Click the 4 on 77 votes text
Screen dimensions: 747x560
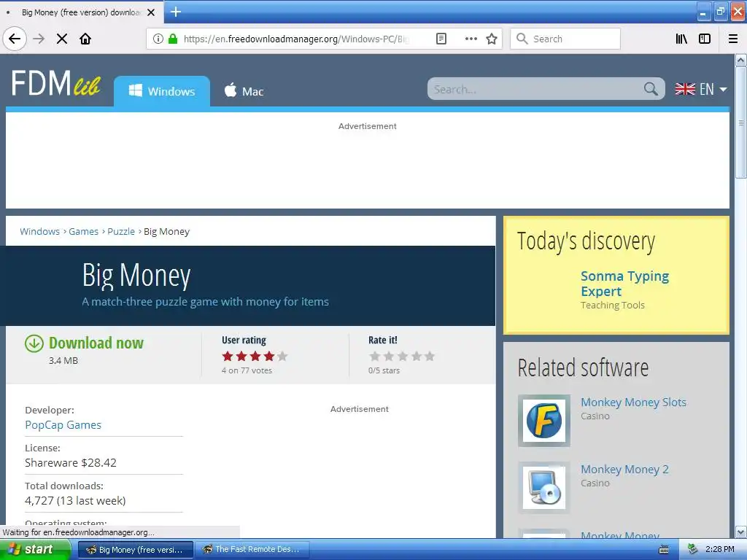pos(247,370)
